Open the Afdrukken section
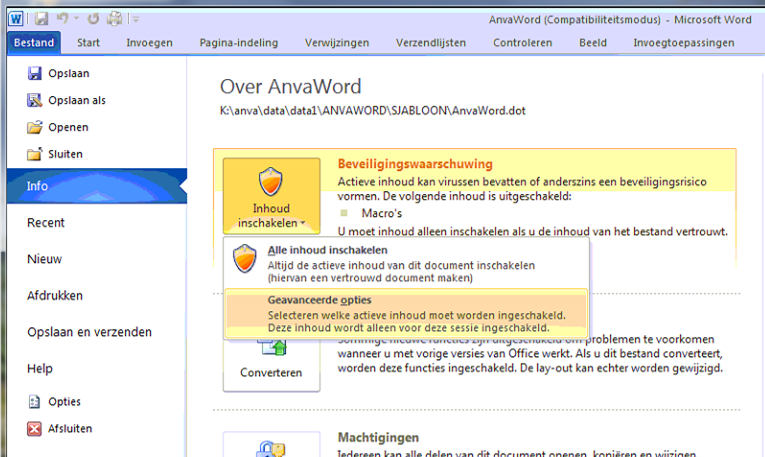This screenshot has width=765, height=457. [55, 296]
